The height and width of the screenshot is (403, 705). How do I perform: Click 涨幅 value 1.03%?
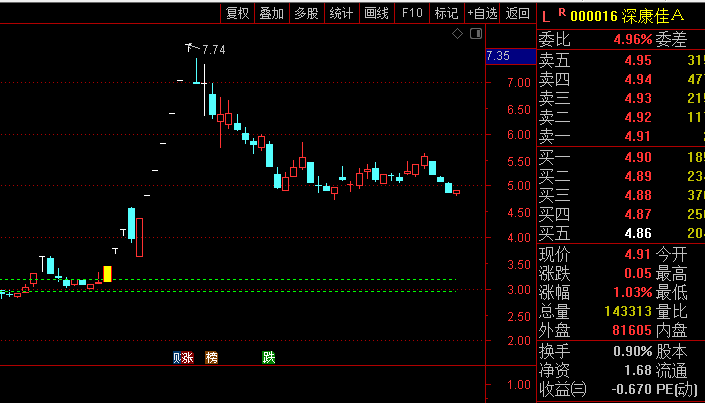633,292
